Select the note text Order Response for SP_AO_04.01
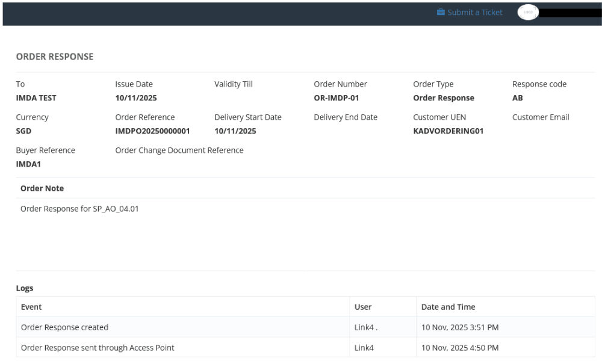 (79, 209)
